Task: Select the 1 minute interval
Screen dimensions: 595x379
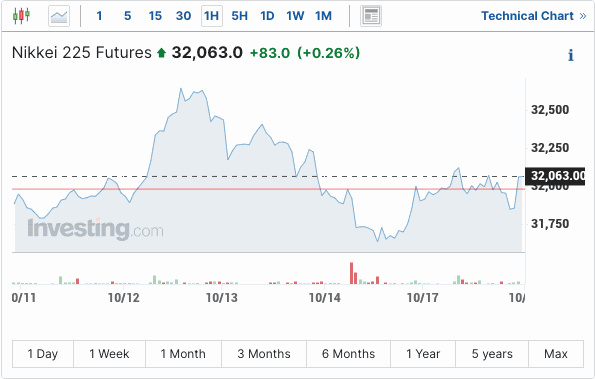Action: 99,16
